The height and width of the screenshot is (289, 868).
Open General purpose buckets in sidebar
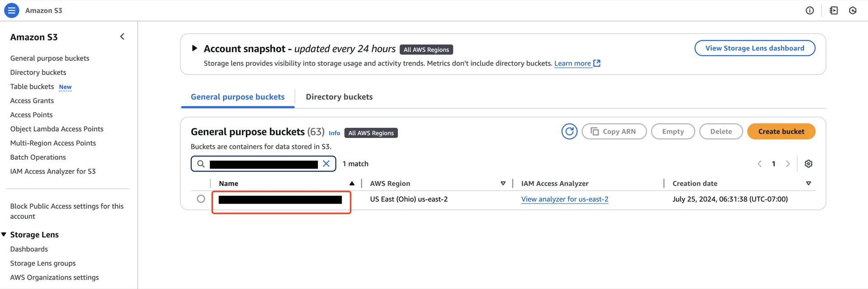[50, 58]
